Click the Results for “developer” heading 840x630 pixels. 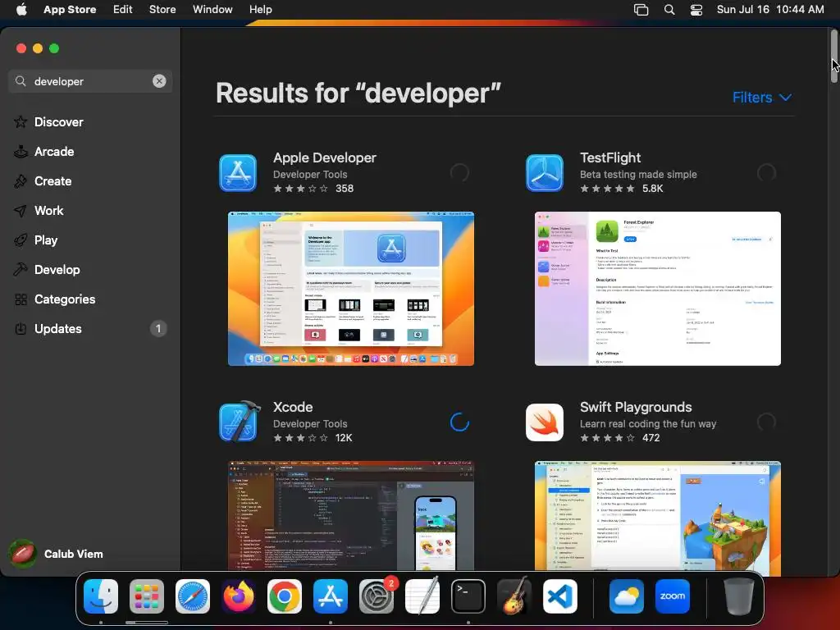358,94
